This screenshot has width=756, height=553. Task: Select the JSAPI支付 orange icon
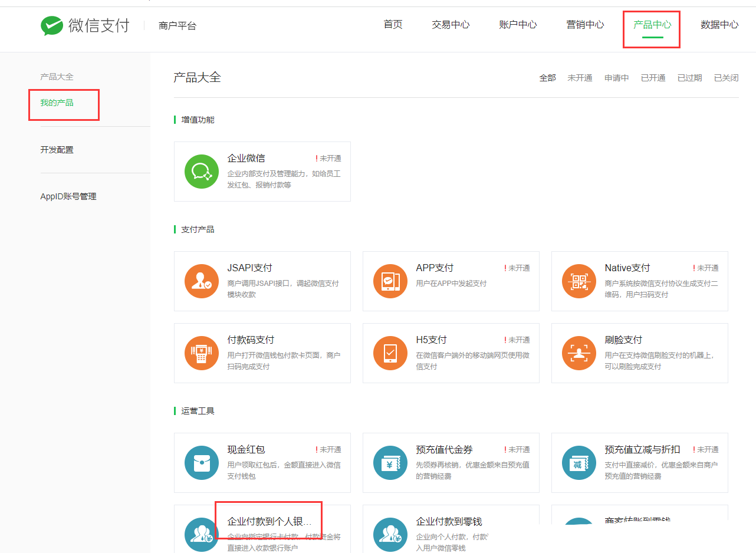pos(202,281)
